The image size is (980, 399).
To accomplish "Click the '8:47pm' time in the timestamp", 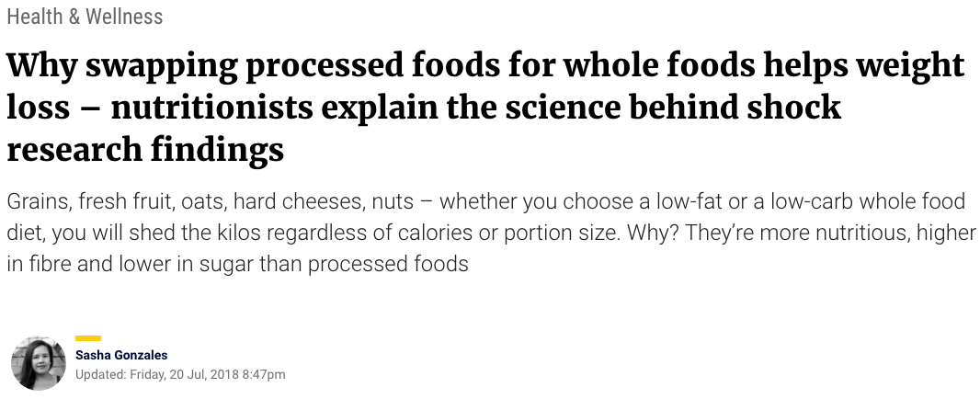I will click(x=264, y=374).
